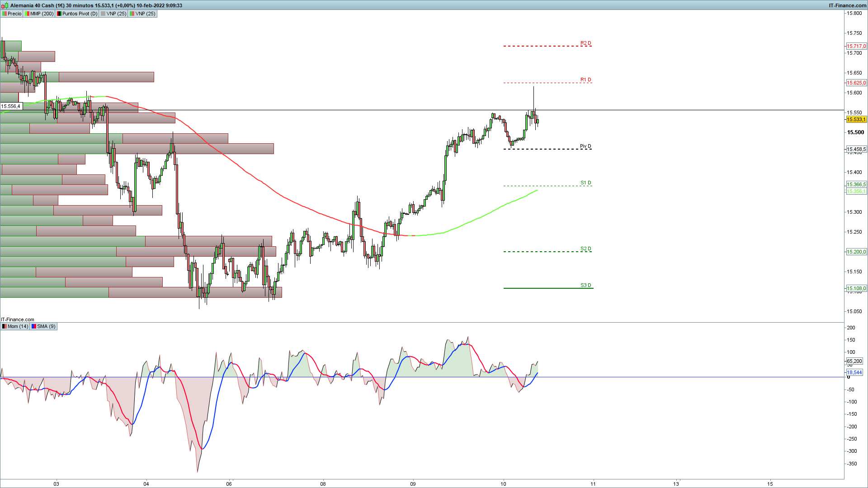This screenshot has height=488, width=868.
Task: Select the VNP (25) button with the green-red swatch
Action: (142, 14)
